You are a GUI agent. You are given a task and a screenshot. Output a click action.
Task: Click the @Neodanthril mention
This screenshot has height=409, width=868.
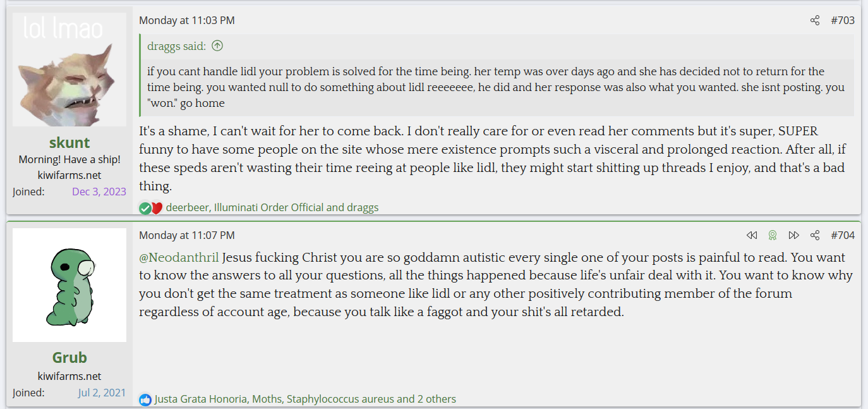(179, 258)
